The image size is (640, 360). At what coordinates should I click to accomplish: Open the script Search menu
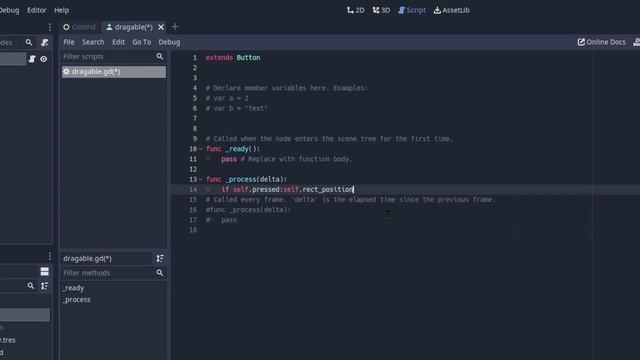pyautogui.click(x=93, y=42)
